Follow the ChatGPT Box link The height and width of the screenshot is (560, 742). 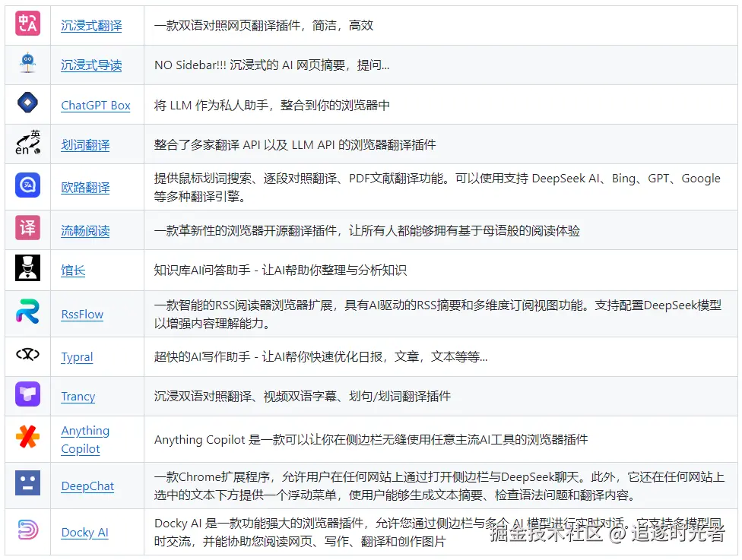(x=96, y=105)
